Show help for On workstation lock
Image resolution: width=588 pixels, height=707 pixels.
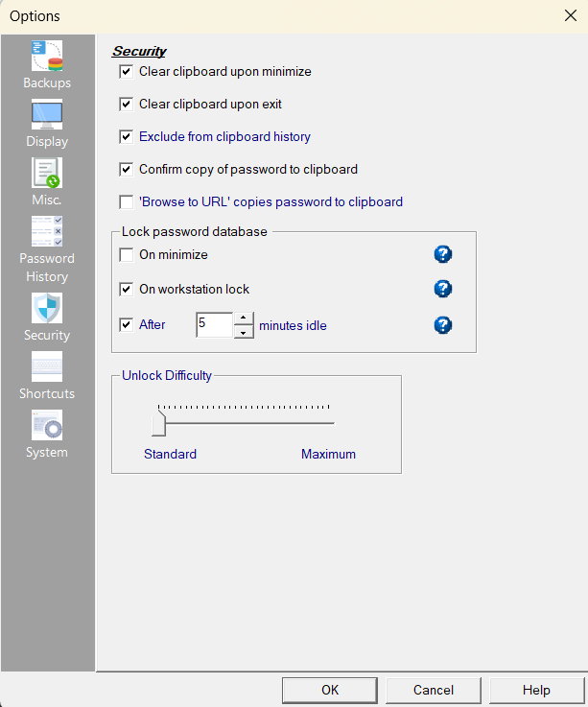443,289
